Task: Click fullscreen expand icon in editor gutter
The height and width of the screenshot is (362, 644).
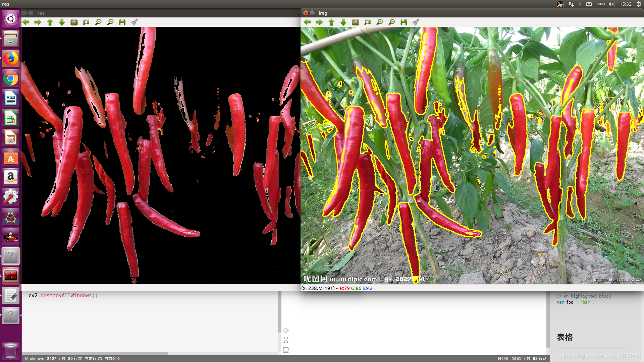Action: 286,340
